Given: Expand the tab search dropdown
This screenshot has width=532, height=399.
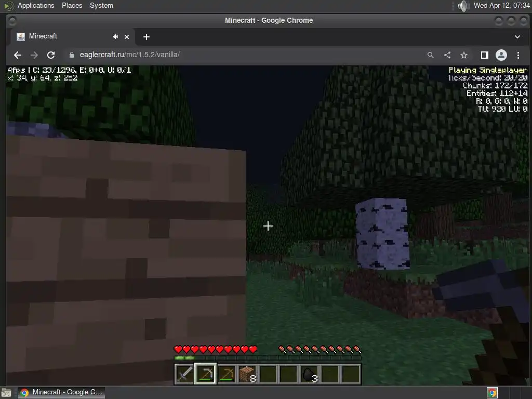Looking at the screenshot, I should pos(517,37).
